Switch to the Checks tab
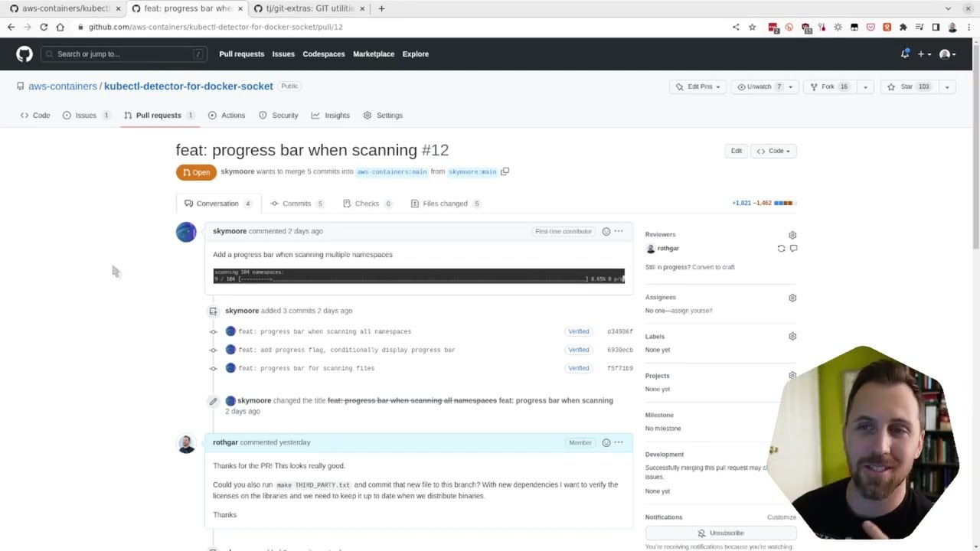Viewport: 980px width, 551px height. point(367,204)
